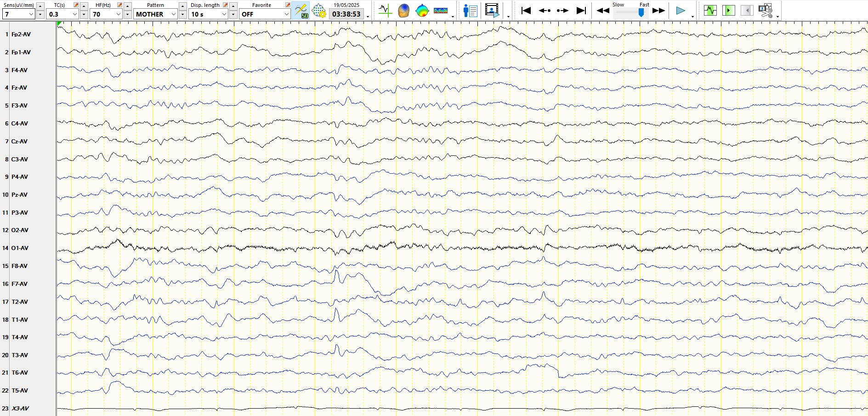This screenshot has width=868, height=416.
Task: Open the Favorite dropdown set to OFF
Action: [x=286, y=14]
